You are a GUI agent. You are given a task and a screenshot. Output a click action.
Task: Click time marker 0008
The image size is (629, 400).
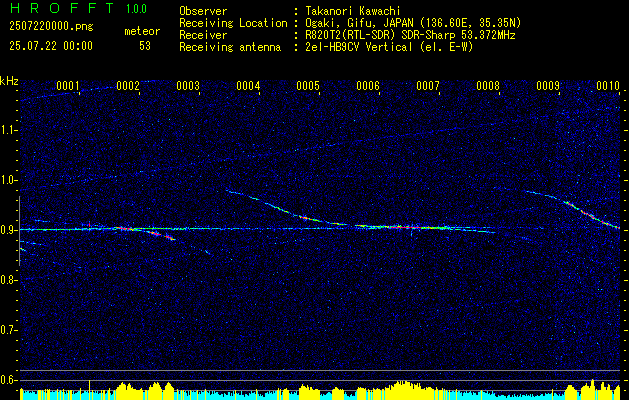[488, 85]
